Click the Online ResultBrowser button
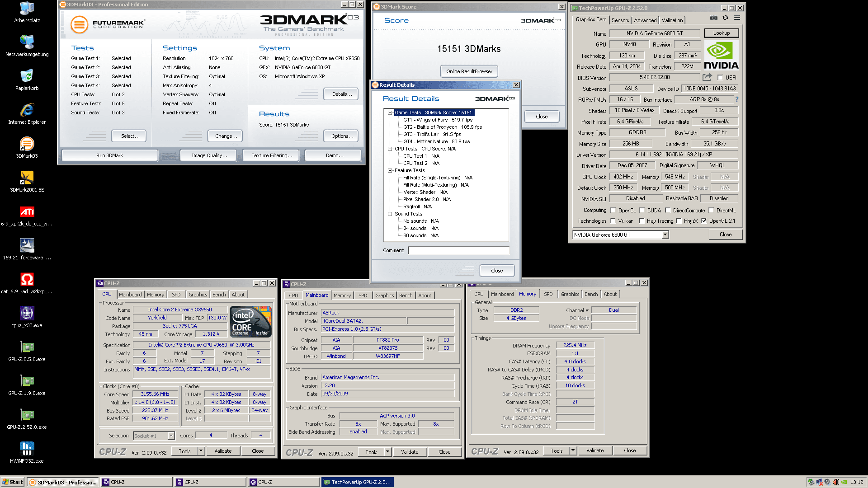 [469, 71]
